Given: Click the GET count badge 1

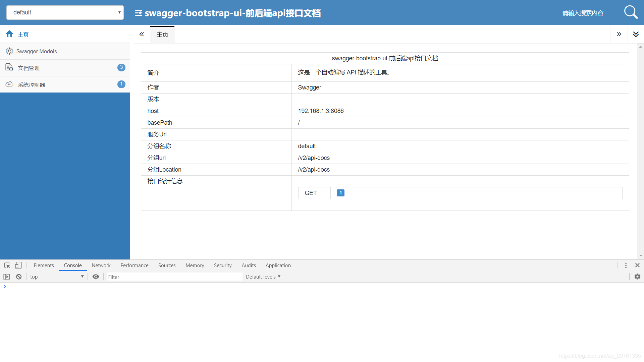Looking at the screenshot, I should tap(340, 193).
